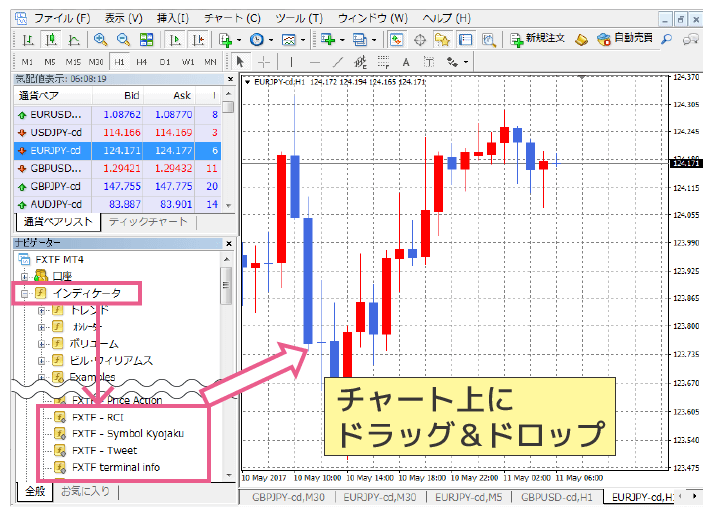Select the text A tool
710x516 pixels.
tap(406, 62)
